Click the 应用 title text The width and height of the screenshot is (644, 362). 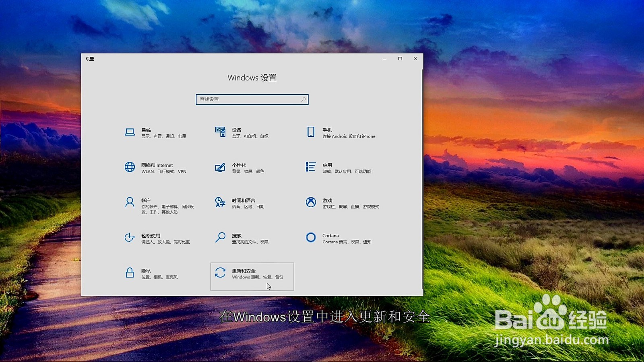point(327,165)
